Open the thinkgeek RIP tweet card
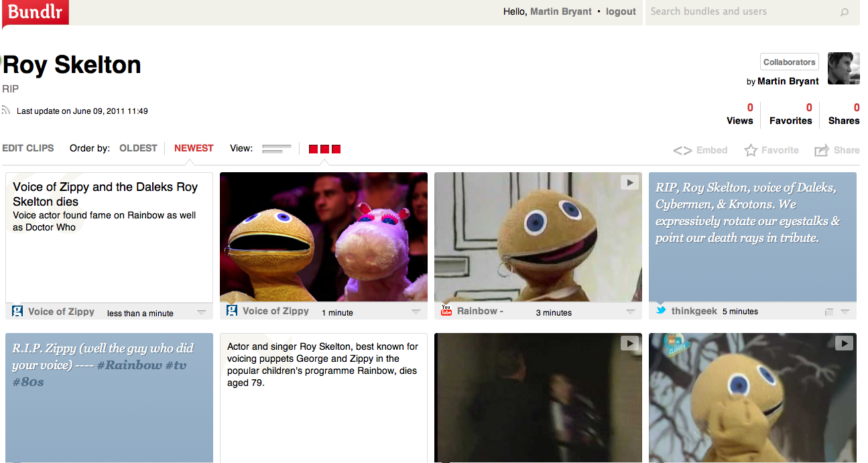This screenshot has height=463, width=868. click(x=753, y=237)
